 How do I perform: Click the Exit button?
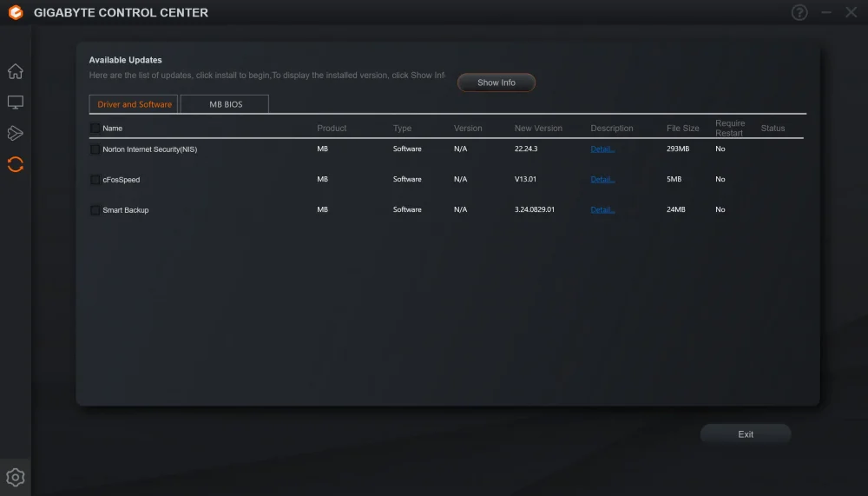pyautogui.click(x=745, y=434)
